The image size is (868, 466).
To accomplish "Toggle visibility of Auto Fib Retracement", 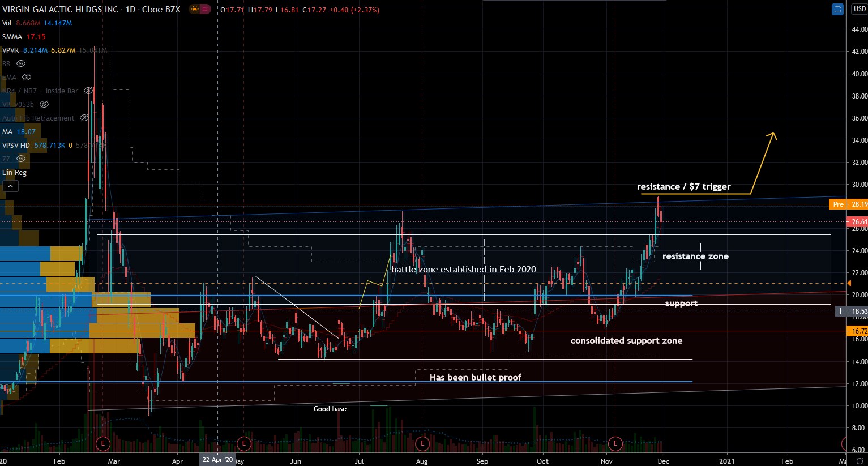I will [x=84, y=118].
